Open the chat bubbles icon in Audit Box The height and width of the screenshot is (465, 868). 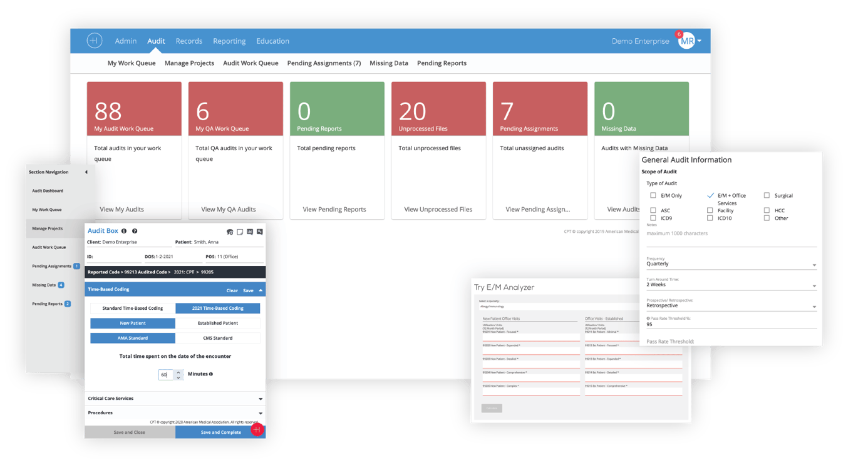pos(230,232)
